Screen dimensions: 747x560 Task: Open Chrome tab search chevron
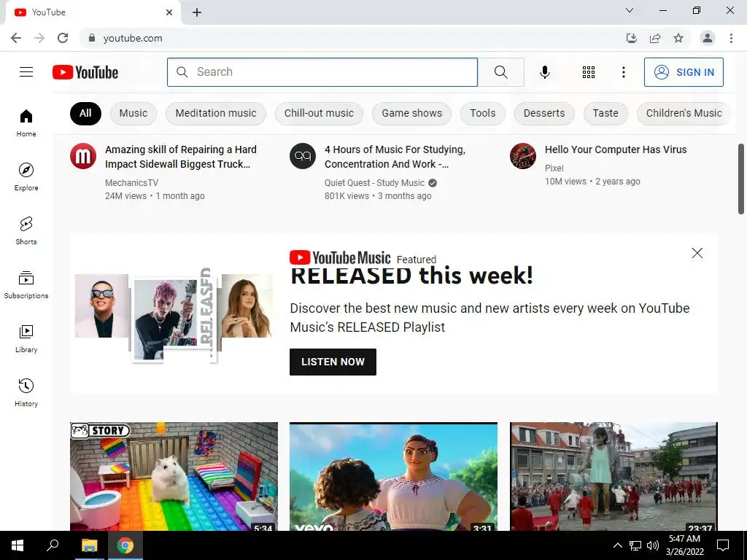point(630,10)
